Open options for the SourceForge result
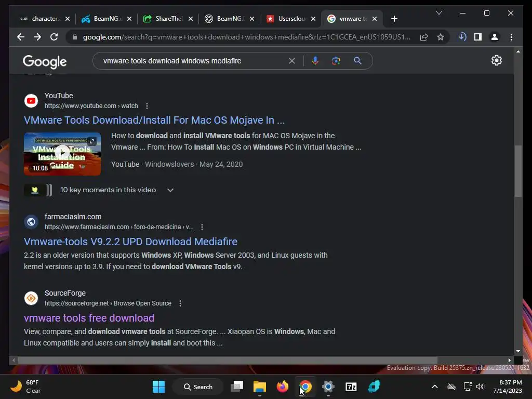Viewport: 532px width, 399px height. tap(180, 303)
